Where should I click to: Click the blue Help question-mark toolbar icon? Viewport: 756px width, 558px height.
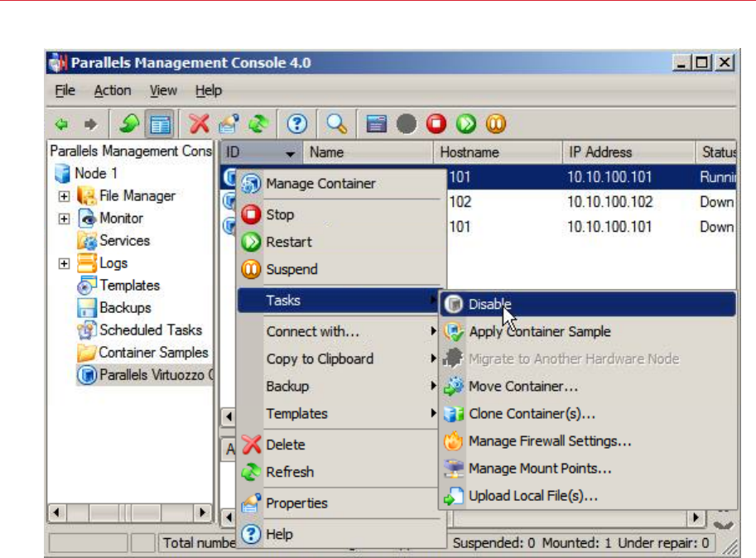(297, 124)
